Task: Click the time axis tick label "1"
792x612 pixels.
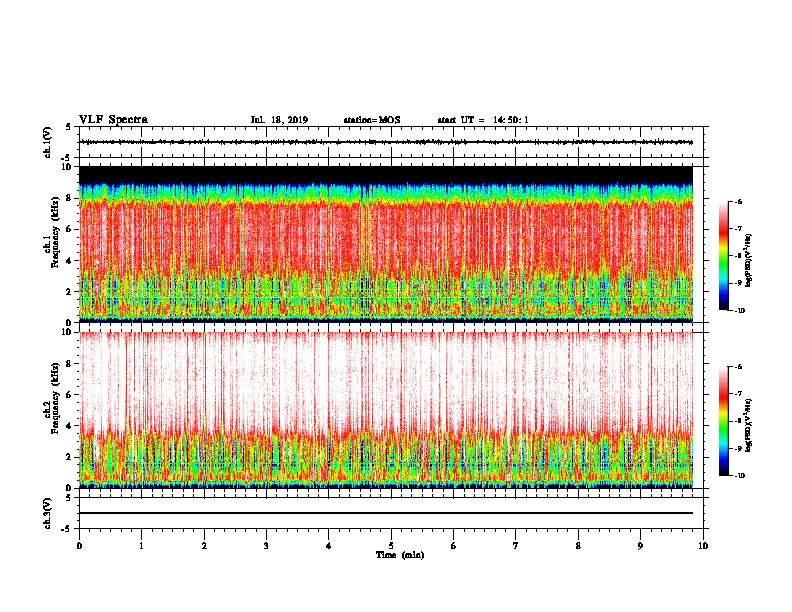Action: click(x=142, y=546)
